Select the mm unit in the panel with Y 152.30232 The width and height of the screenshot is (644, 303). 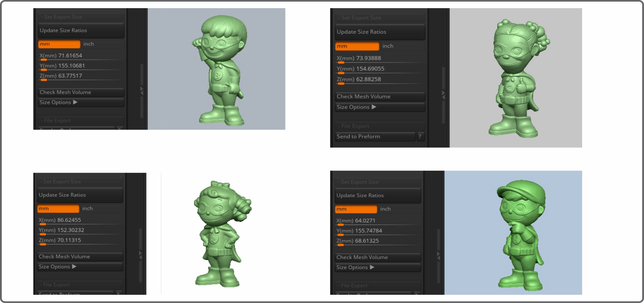click(x=58, y=209)
